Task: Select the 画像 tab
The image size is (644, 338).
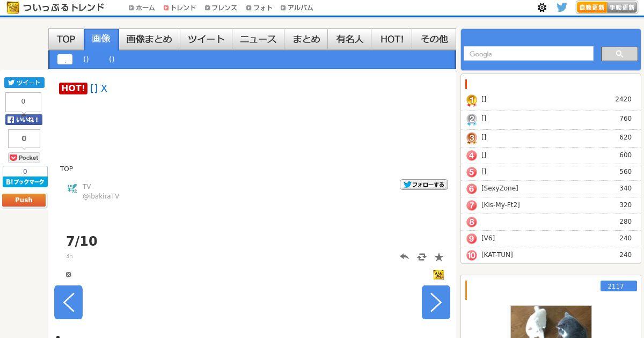Action: [x=101, y=39]
